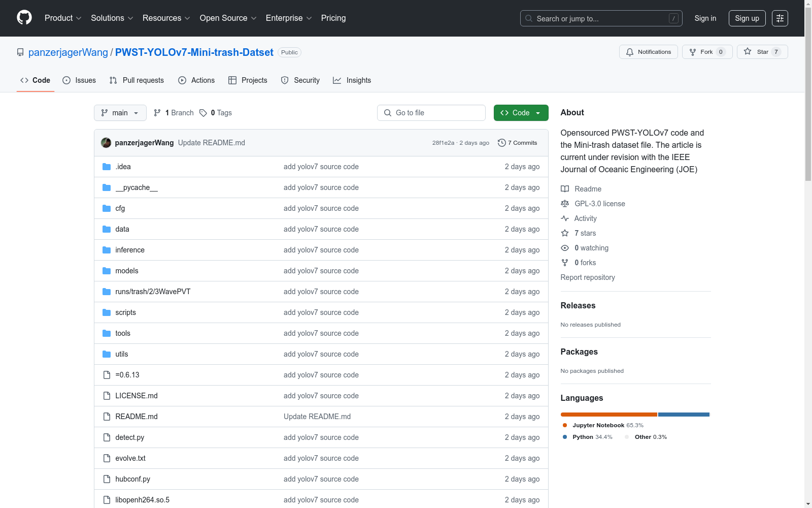
Task: Expand the Product menu
Action: pyautogui.click(x=63, y=18)
